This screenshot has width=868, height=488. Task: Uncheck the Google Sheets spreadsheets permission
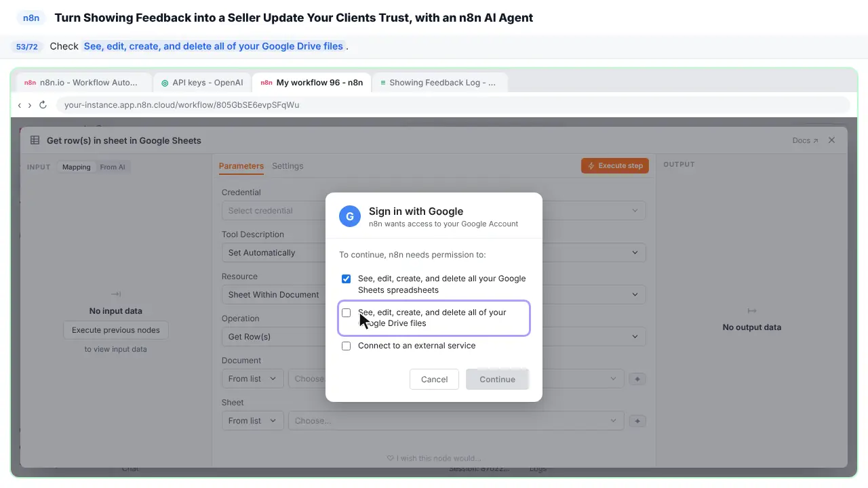click(347, 279)
